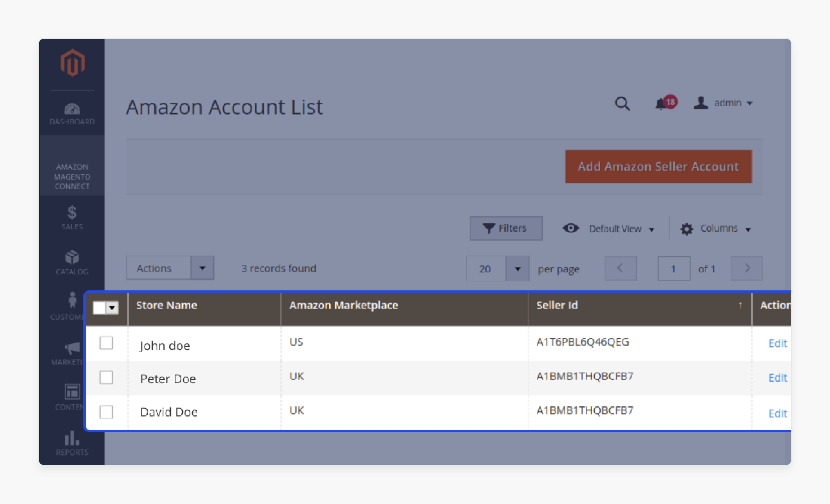Open the Sales dollar icon

click(72, 213)
